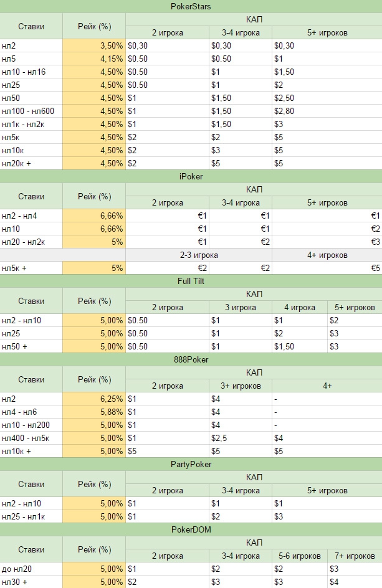Select the нл2 rake cell 3,50%
382x588 pixels.
pyautogui.click(x=94, y=45)
